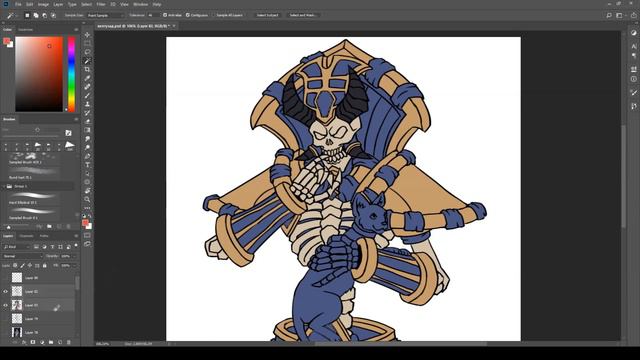Create new layer group folder icon
The image size is (640, 360).
[51, 342]
